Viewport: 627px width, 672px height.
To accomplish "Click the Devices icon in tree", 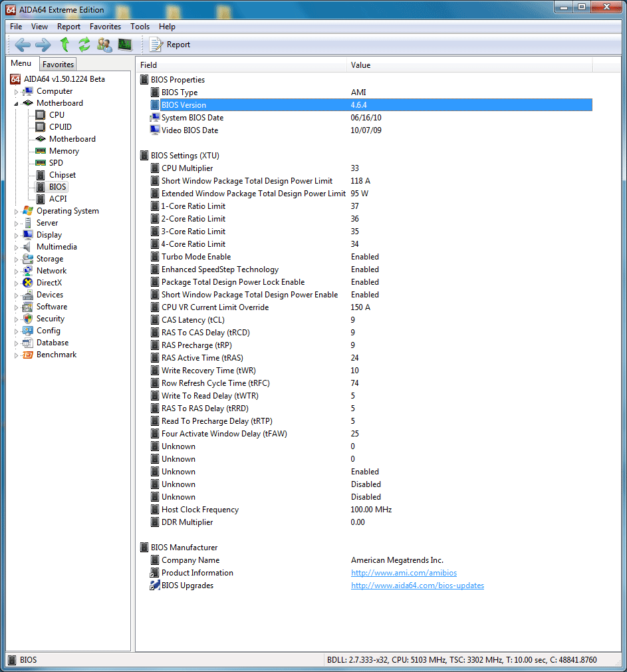I will tap(28, 295).
